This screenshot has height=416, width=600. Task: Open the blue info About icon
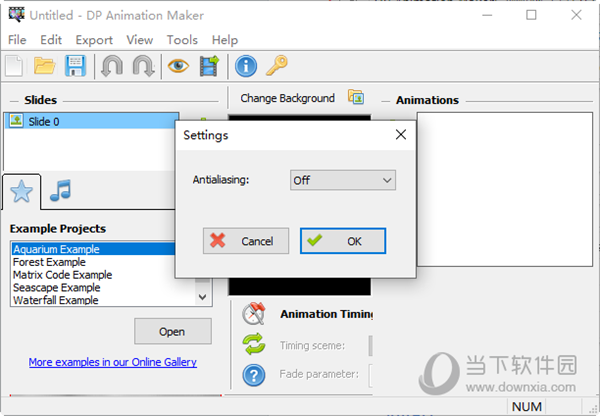tap(246, 66)
